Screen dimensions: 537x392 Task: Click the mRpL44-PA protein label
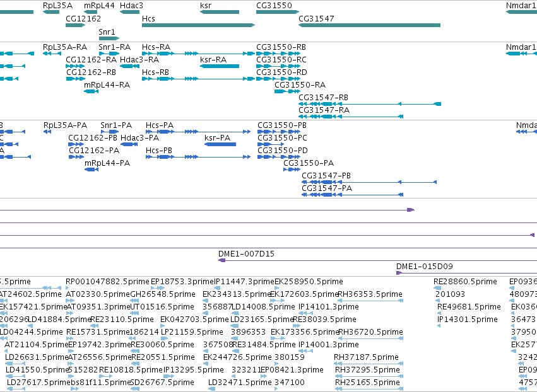pyautogui.click(x=107, y=163)
